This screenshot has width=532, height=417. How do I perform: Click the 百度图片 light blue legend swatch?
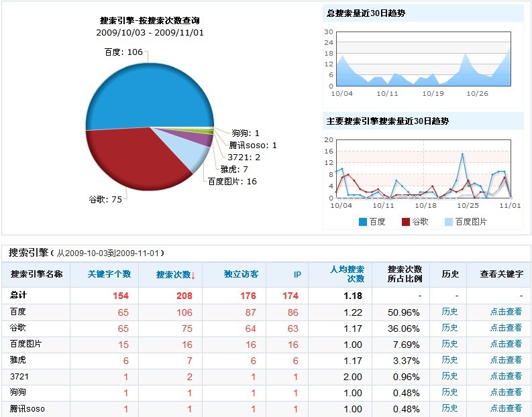click(x=449, y=222)
